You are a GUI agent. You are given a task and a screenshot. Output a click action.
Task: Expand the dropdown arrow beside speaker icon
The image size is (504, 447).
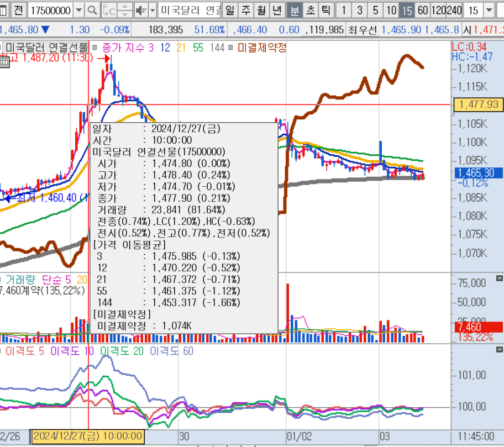tap(152, 10)
